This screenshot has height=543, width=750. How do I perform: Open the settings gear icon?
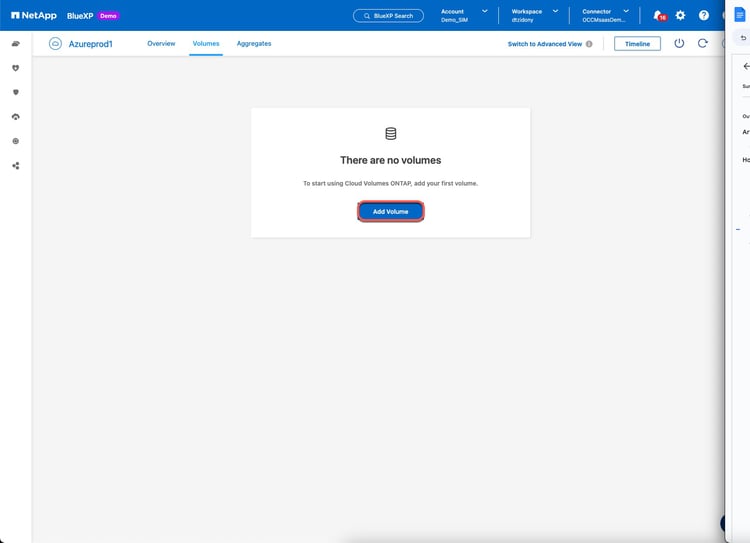[680, 15]
